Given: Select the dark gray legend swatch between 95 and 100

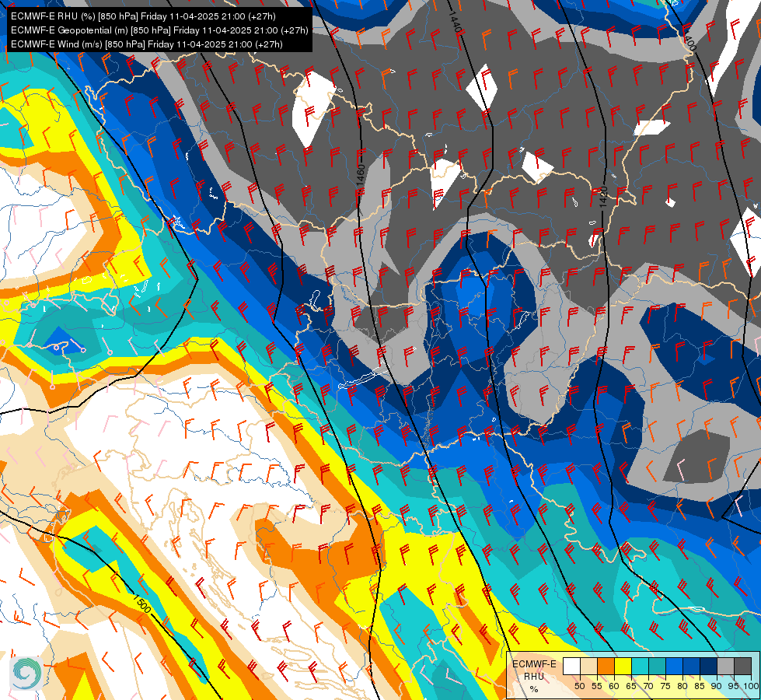Looking at the screenshot, I should pyautogui.click(x=742, y=666).
